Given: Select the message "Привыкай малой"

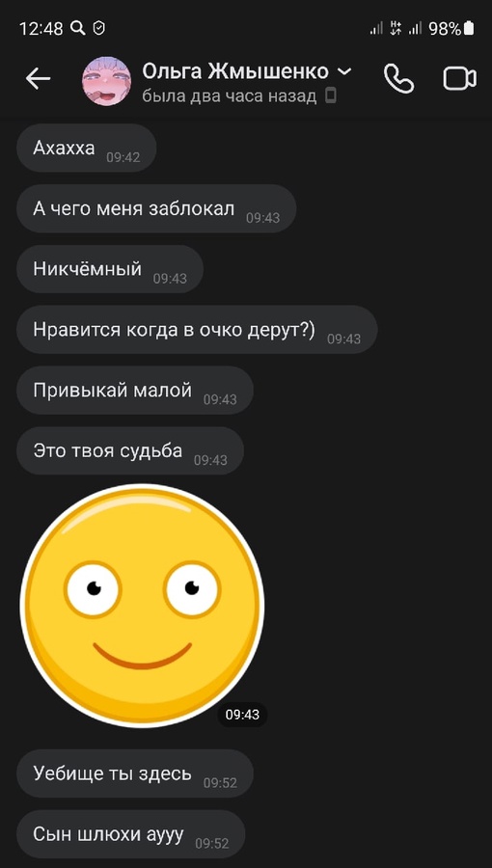Looking at the screenshot, I should point(135,391).
